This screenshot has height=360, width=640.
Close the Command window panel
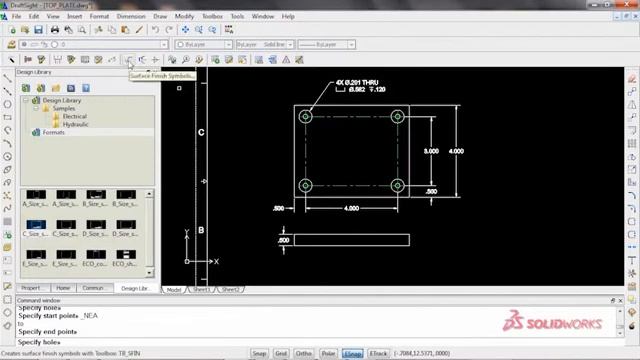coord(620,300)
